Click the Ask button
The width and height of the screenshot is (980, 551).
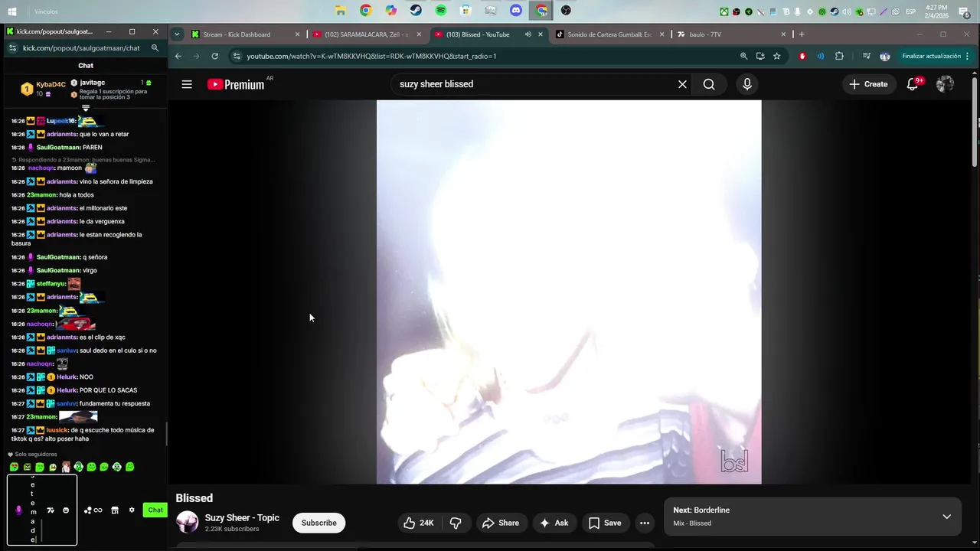click(x=554, y=523)
